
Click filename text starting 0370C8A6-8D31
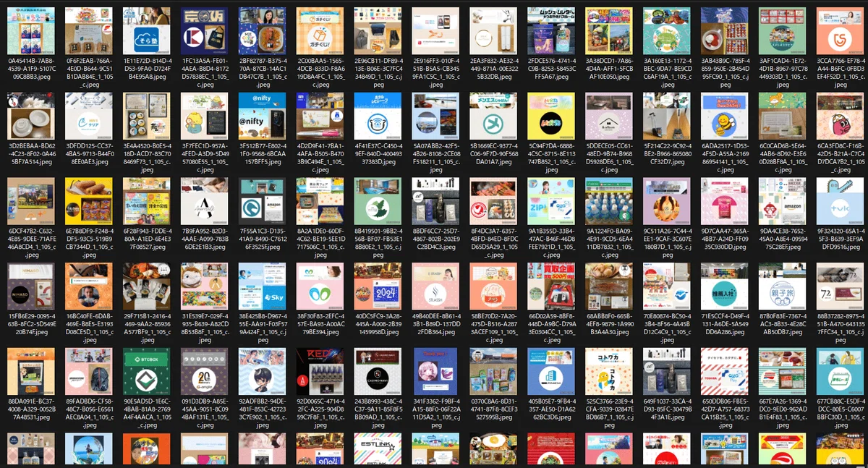[494, 409]
